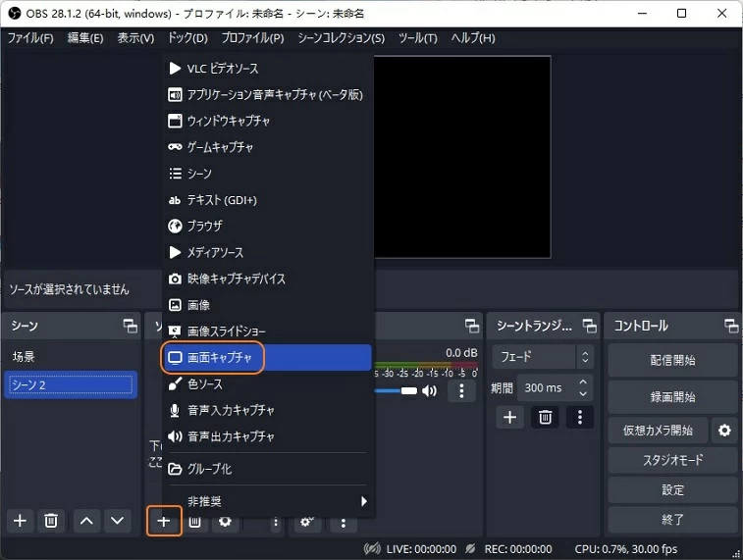Add a VLC ビデオソース source
The image size is (743, 560).
[x=268, y=69]
